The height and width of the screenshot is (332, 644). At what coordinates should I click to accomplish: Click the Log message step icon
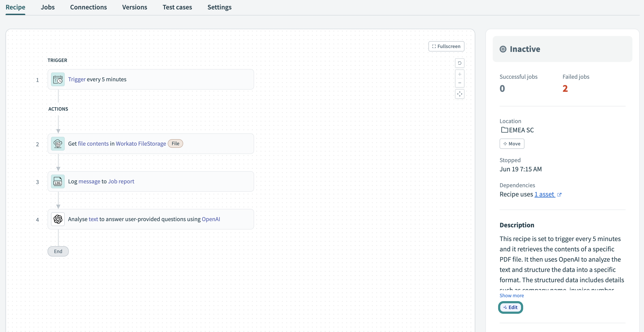[58, 182]
